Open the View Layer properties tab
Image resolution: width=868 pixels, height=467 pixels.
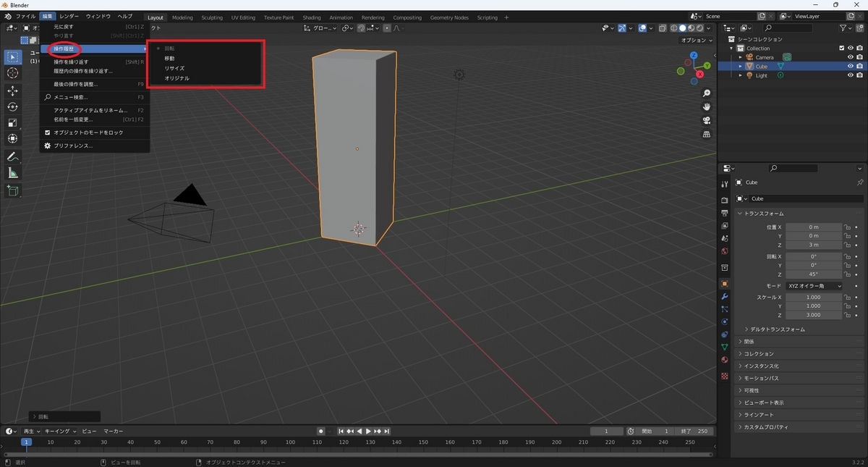point(724,226)
